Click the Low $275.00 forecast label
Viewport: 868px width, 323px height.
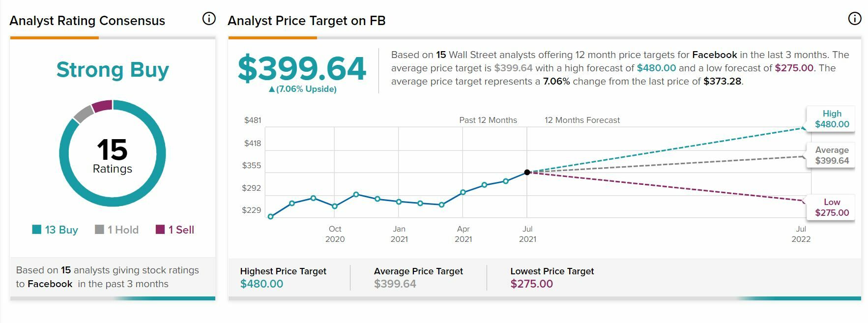pos(832,207)
